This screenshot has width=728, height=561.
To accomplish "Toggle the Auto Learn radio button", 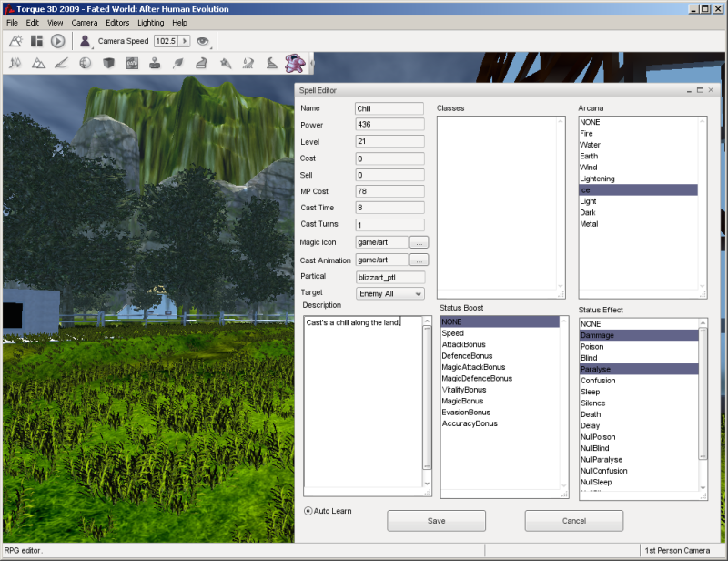I will 308,511.
